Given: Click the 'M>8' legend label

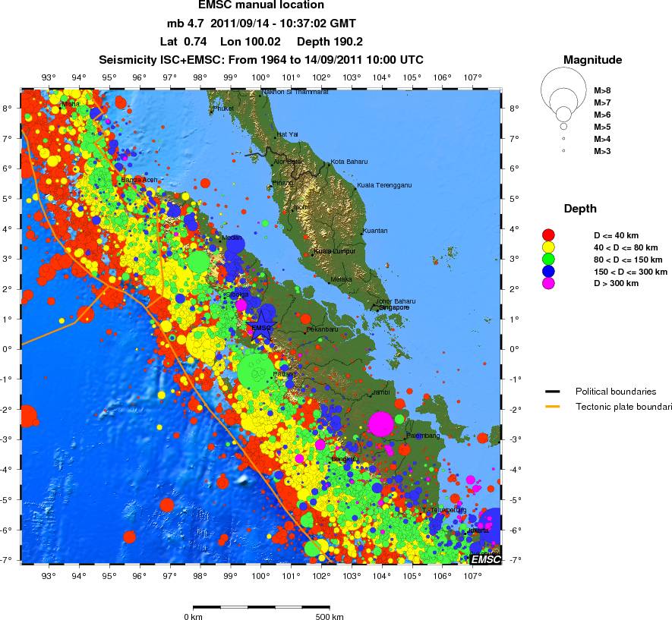Looking at the screenshot, I should point(602,91).
